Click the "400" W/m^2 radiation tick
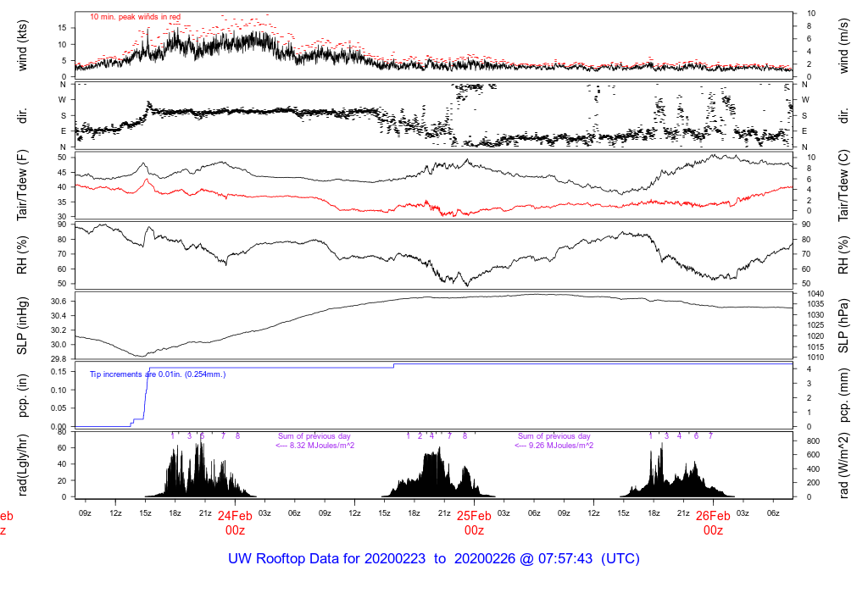This screenshot has height=593, width=868. click(x=813, y=469)
